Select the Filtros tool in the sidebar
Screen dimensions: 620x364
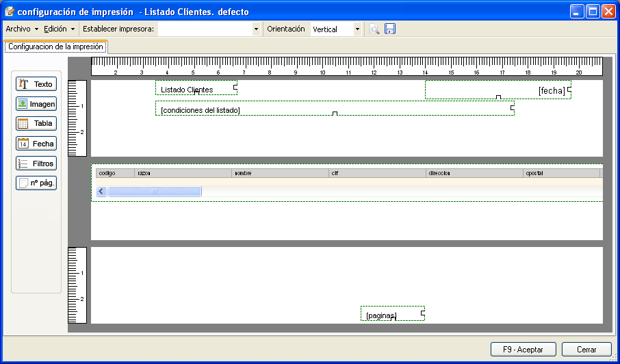36,164
